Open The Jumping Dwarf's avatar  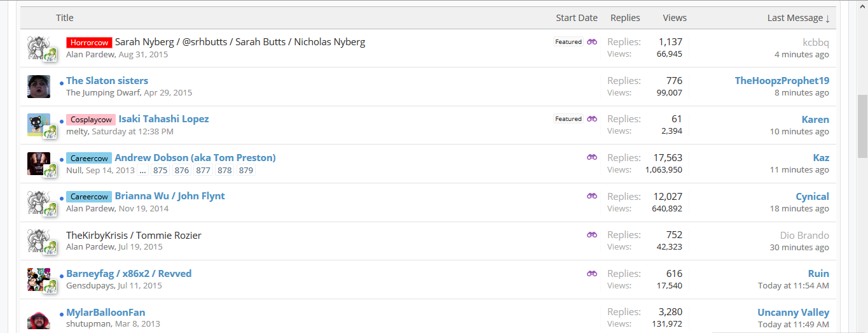click(x=39, y=87)
